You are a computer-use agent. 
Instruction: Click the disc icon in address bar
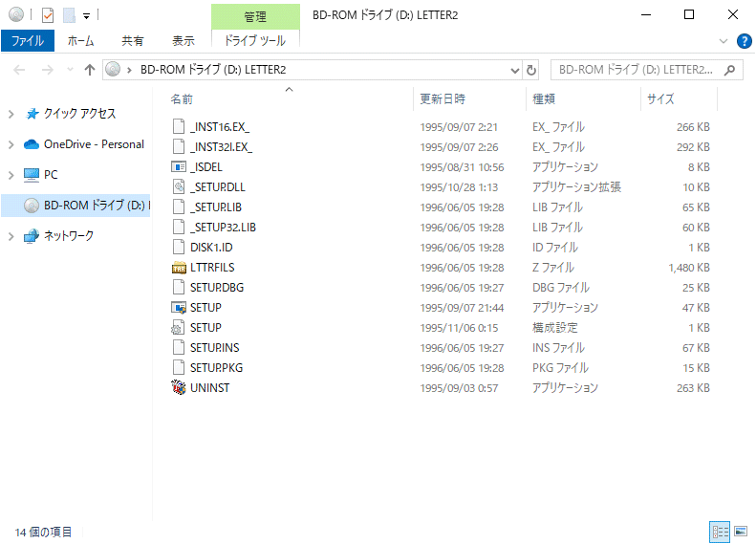(113, 70)
